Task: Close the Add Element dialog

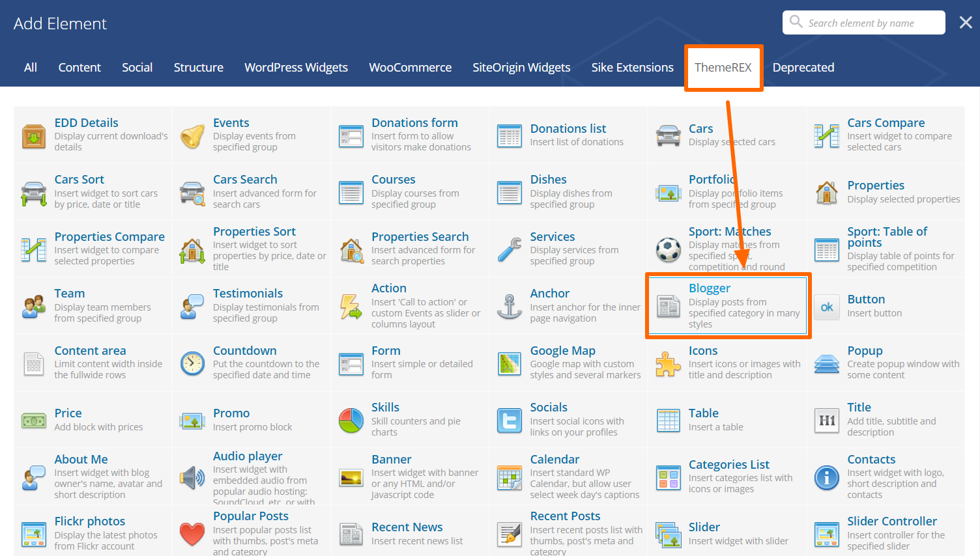Action: tap(965, 23)
